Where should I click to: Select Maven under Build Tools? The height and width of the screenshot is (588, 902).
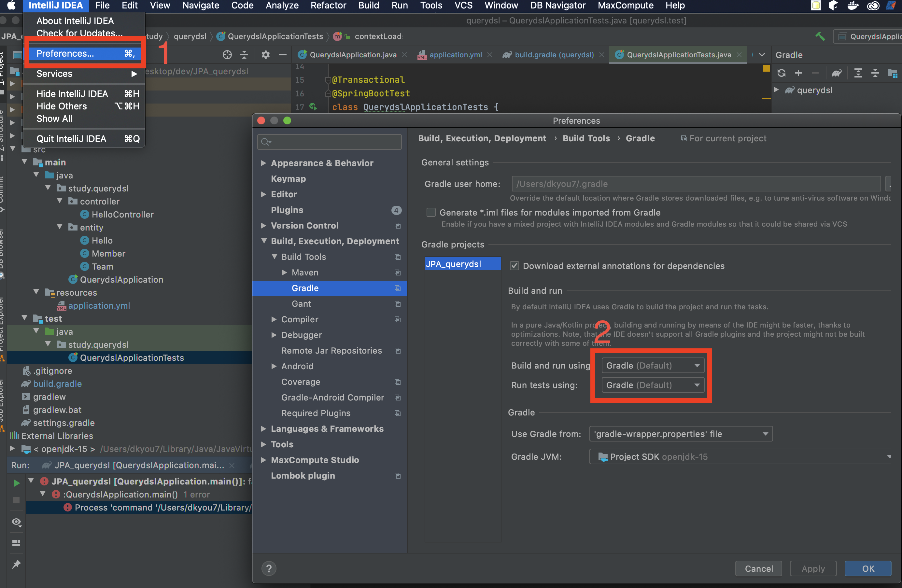coord(305,273)
